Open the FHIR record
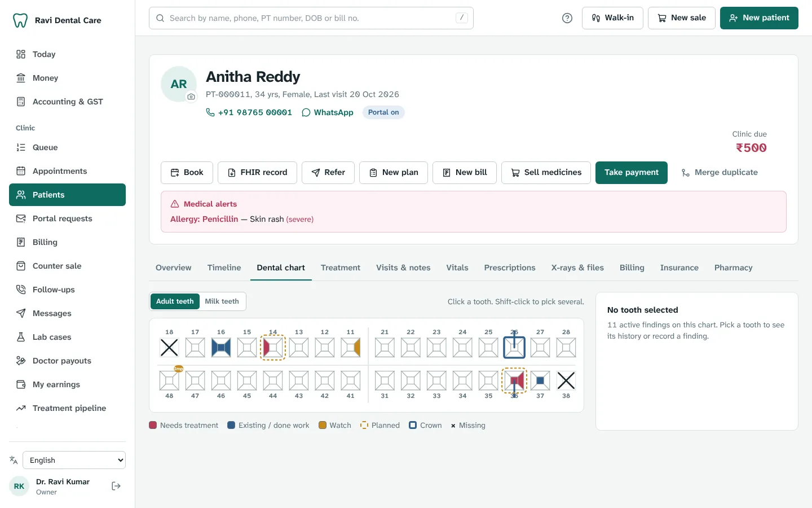Screen dimensions: 812x508 257,173
